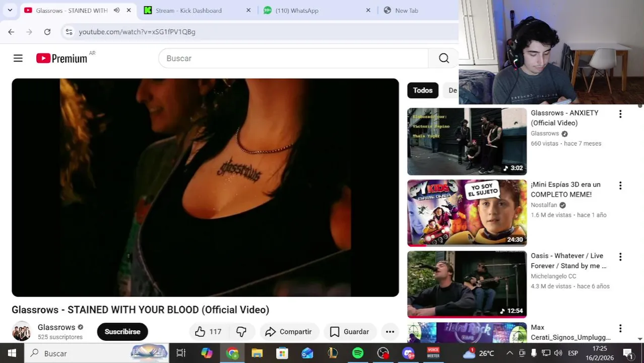Close the Kick Dashboard tab
Screen dimensions: 644x363
(248, 10)
